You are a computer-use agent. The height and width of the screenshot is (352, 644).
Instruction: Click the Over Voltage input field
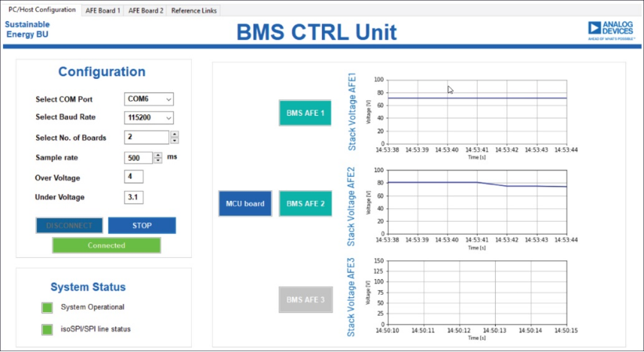point(133,178)
